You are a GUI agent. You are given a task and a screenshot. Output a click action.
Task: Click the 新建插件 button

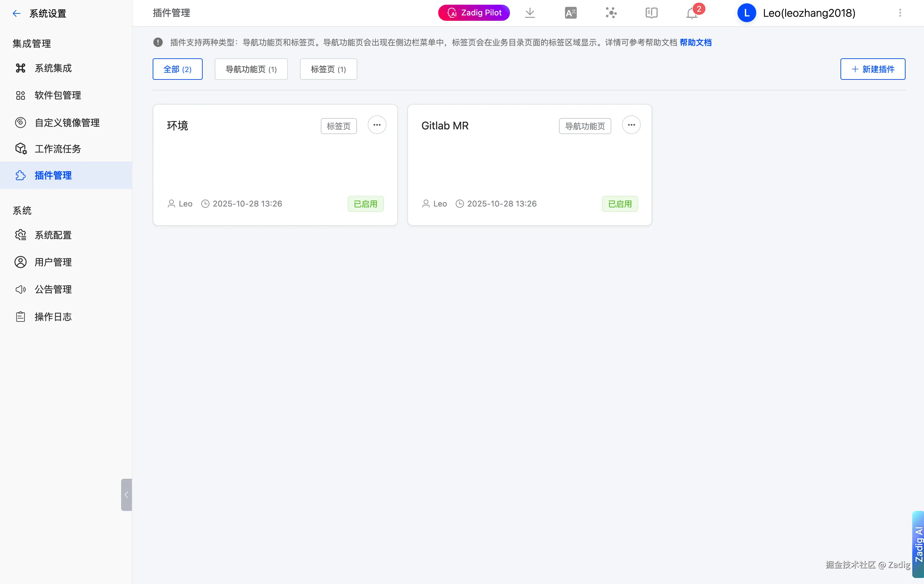[x=873, y=69]
